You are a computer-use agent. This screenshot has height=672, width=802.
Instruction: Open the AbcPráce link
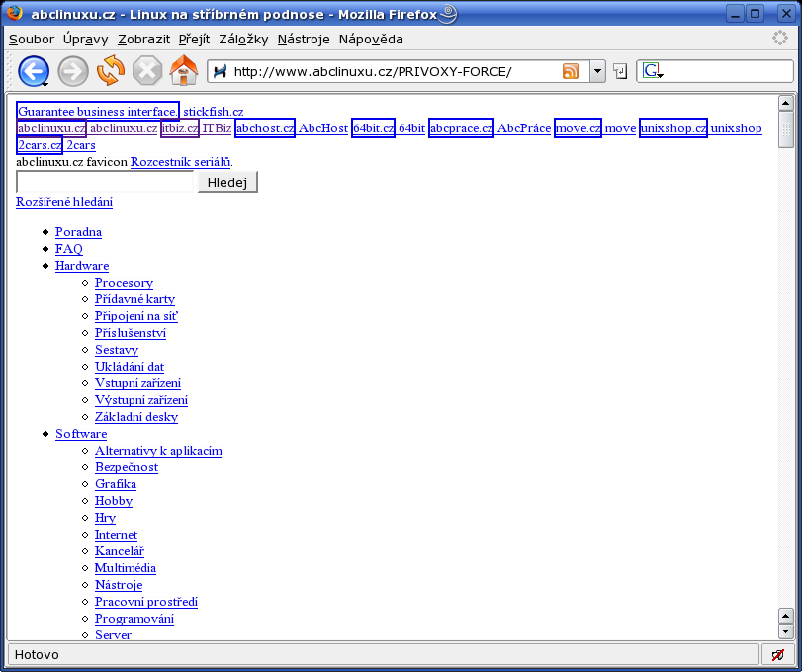(x=524, y=128)
